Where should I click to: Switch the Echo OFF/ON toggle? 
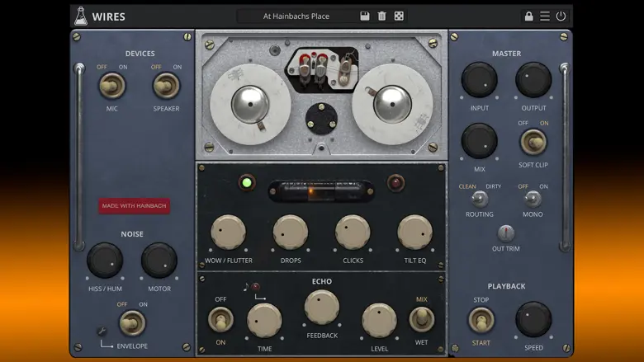coord(220,319)
